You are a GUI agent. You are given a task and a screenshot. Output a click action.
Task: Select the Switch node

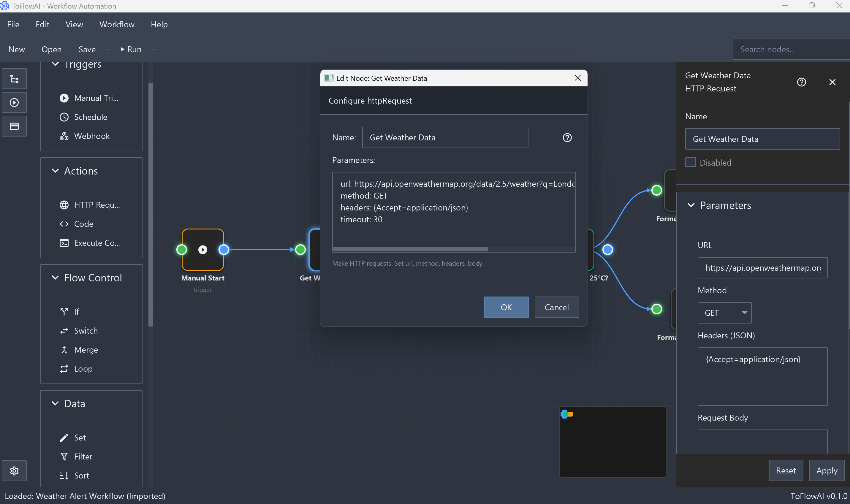click(x=86, y=330)
